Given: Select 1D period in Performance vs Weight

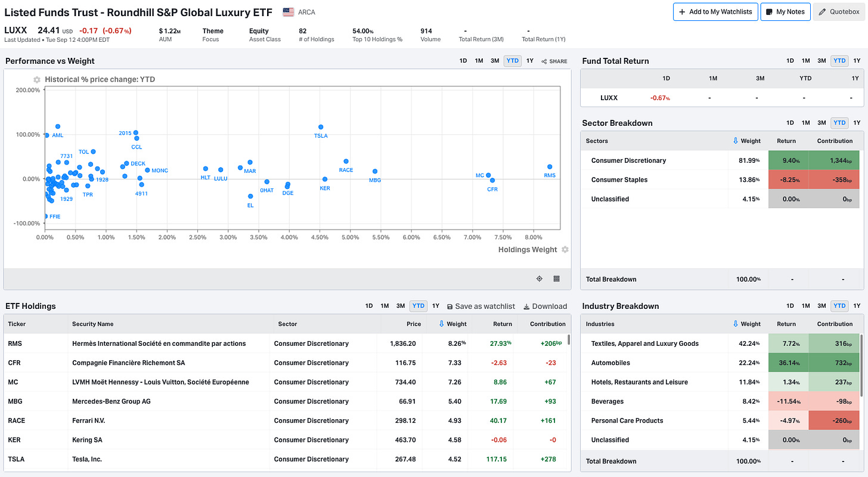Looking at the screenshot, I should tap(463, 61).
